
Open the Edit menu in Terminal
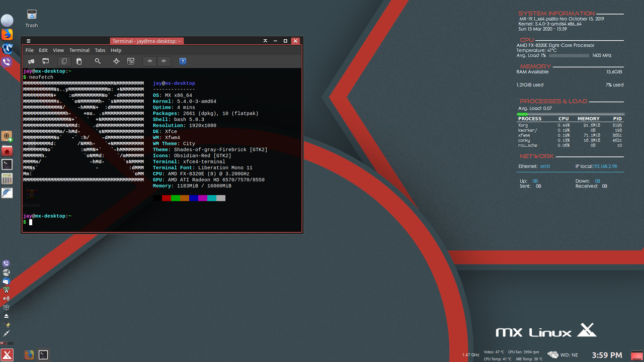point(43,50)
